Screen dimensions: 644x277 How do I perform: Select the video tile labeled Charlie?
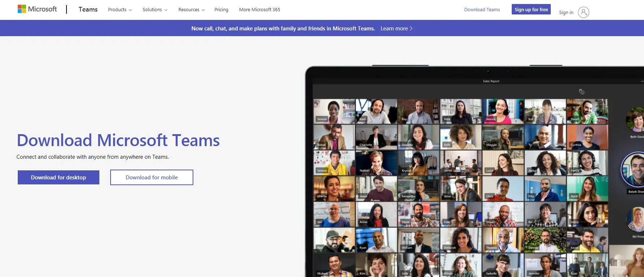point(334,188)
